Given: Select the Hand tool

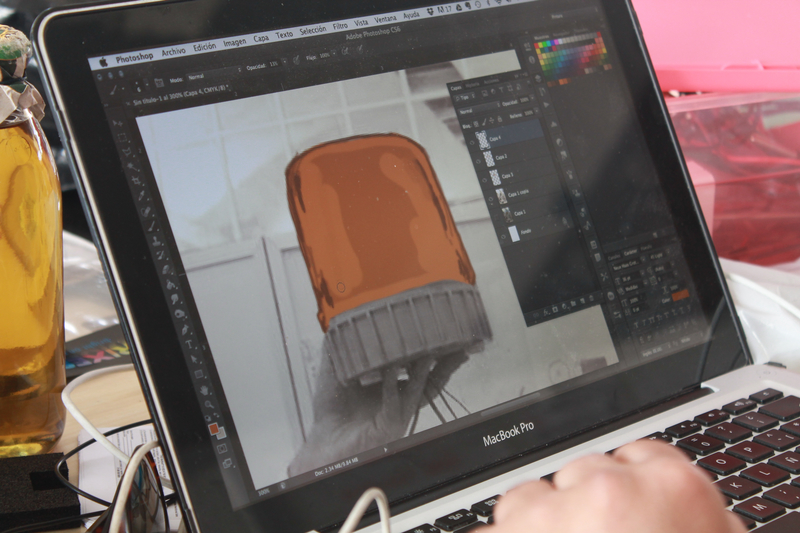Looking at the screenshot, I should click(x=204, y=390).
